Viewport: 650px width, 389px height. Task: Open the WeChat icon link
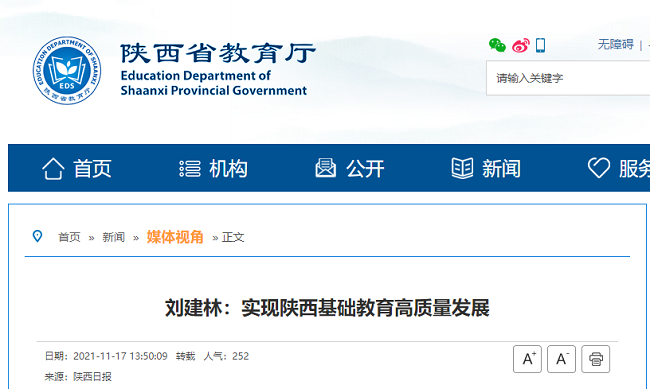pyautogui.click(x=497, y=45)
